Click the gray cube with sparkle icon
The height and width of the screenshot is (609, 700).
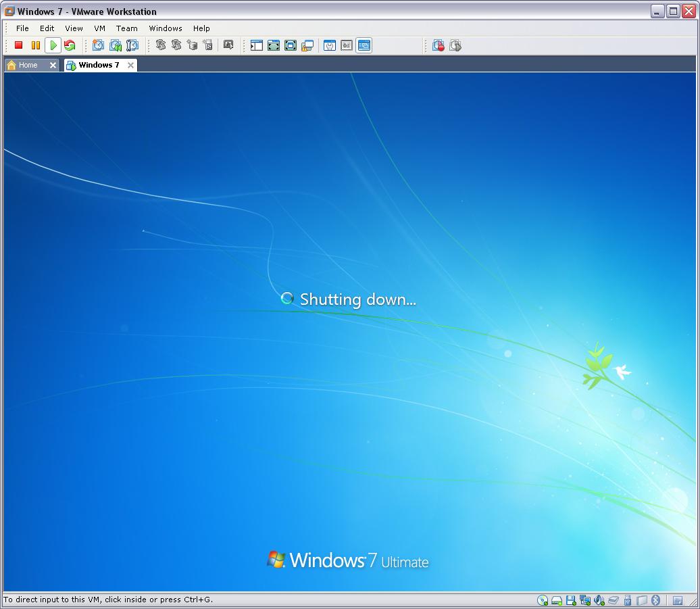tap(192, 45)
